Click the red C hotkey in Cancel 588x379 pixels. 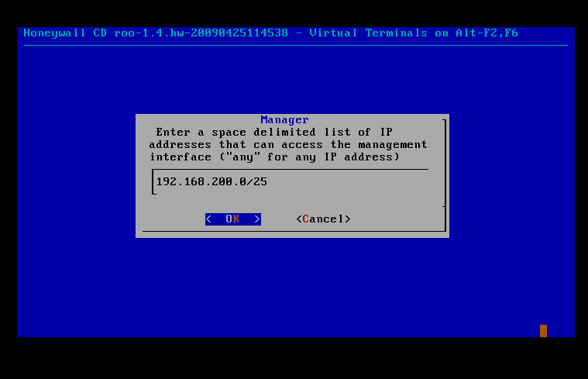pyautogui.click(x=306, y=219)
